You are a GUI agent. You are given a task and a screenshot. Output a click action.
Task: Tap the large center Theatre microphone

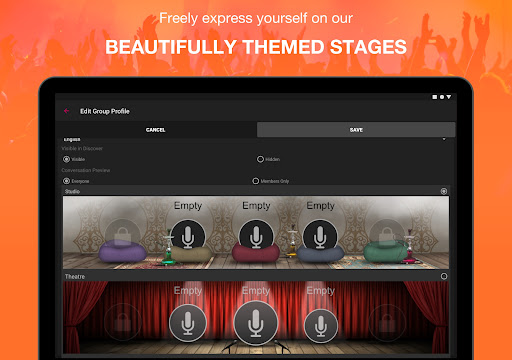tap(256, 323)
